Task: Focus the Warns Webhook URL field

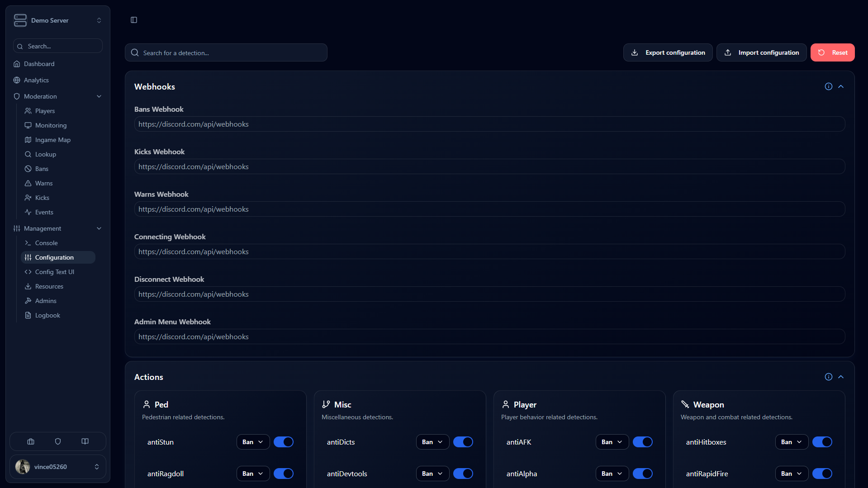Action: pyautogui.click(x=489, y=209)
